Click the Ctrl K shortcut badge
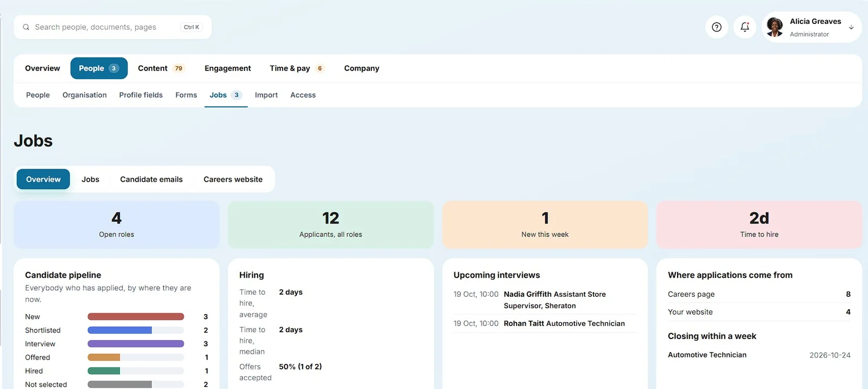Screen dimensions: 868x389 192,27
